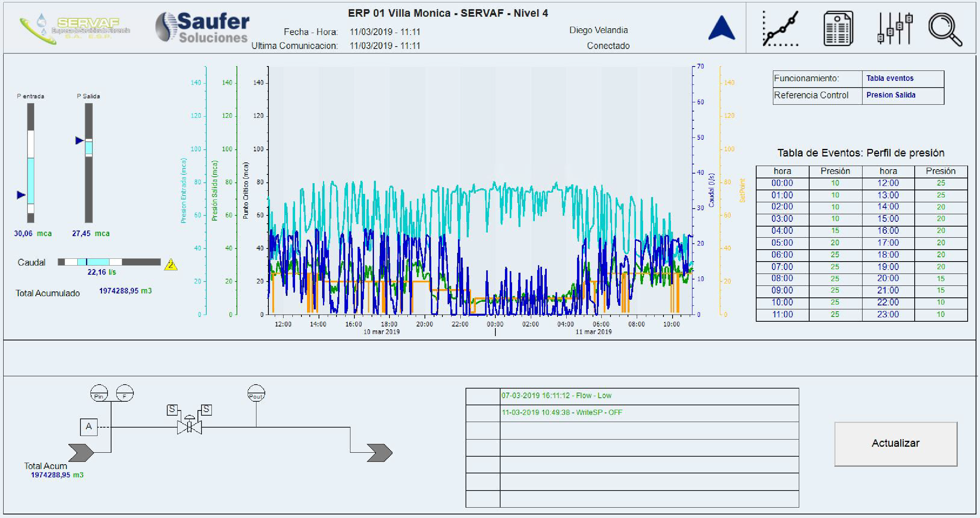
Task: Click the F flow sensor symbol
Action: tap(125, 393)
